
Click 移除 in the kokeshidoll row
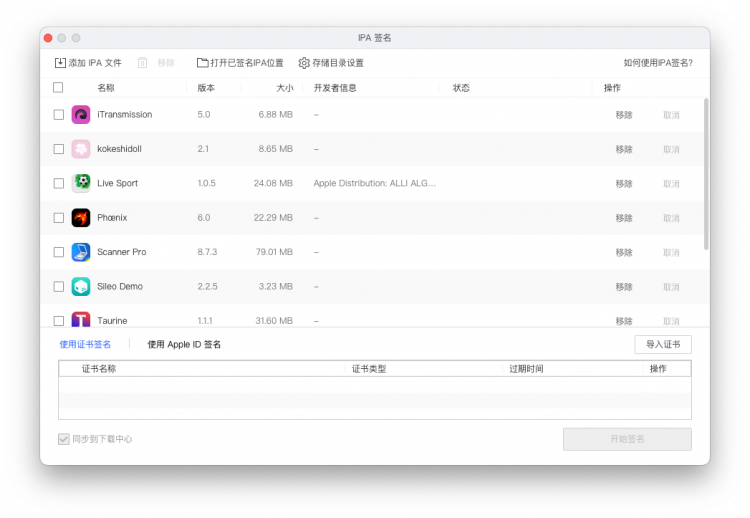pyautogui.click(x=624, y=149)
